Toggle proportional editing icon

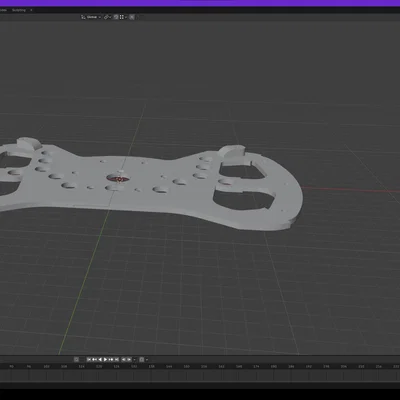click(132, 17)
